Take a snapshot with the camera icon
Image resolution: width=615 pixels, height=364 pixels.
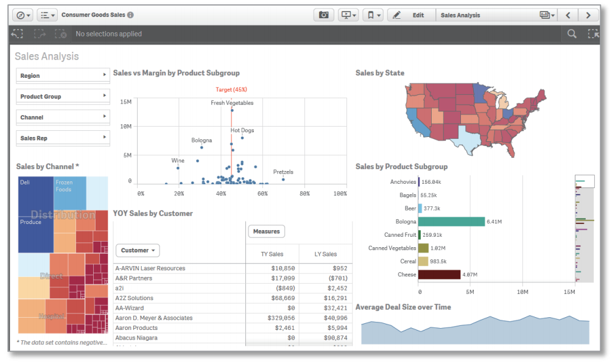(324, 15)
